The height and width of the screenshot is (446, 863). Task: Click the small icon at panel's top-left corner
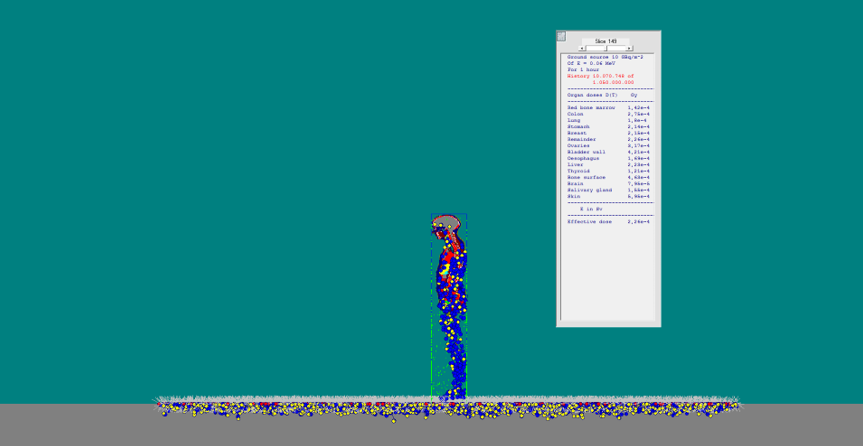point(561,36)
